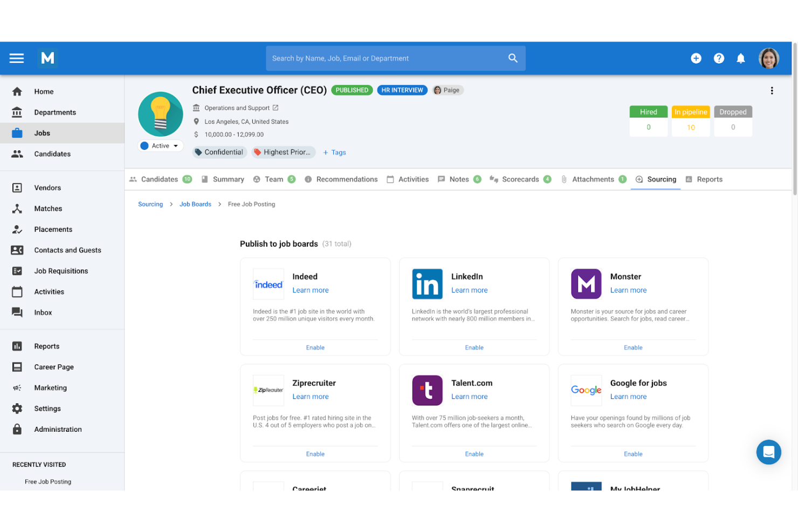
Task: Enable Monster job board
Action: coord(633,348)
